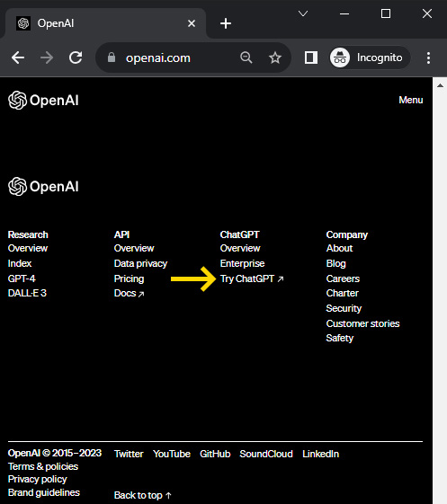Open the Company footer heading
447x504 pixels.
(x=347, y=235)
